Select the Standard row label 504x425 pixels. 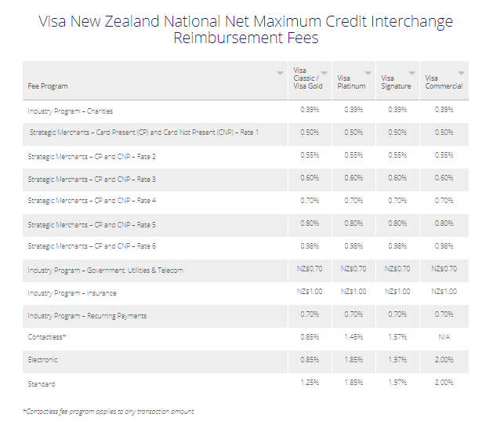coord(42,383)
